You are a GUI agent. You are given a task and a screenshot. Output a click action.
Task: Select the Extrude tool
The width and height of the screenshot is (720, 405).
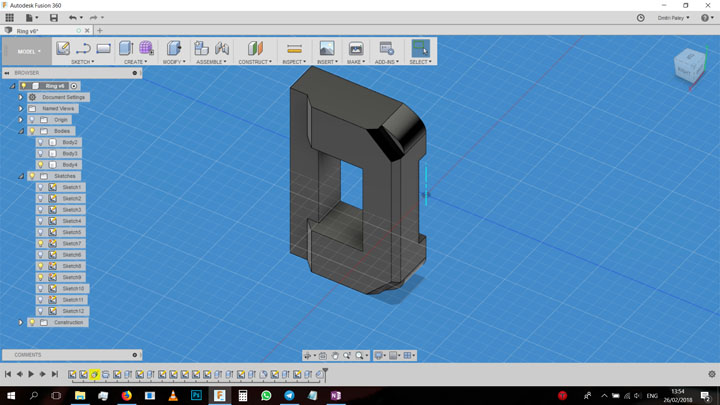126,48
